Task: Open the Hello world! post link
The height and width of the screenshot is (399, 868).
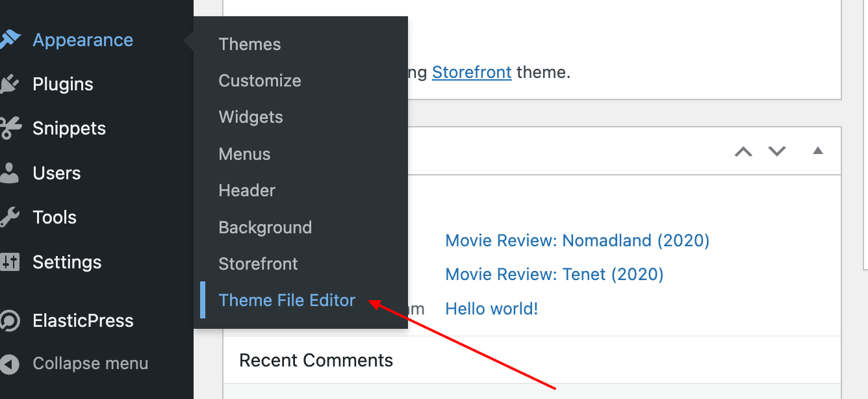Action: [491, 309]
